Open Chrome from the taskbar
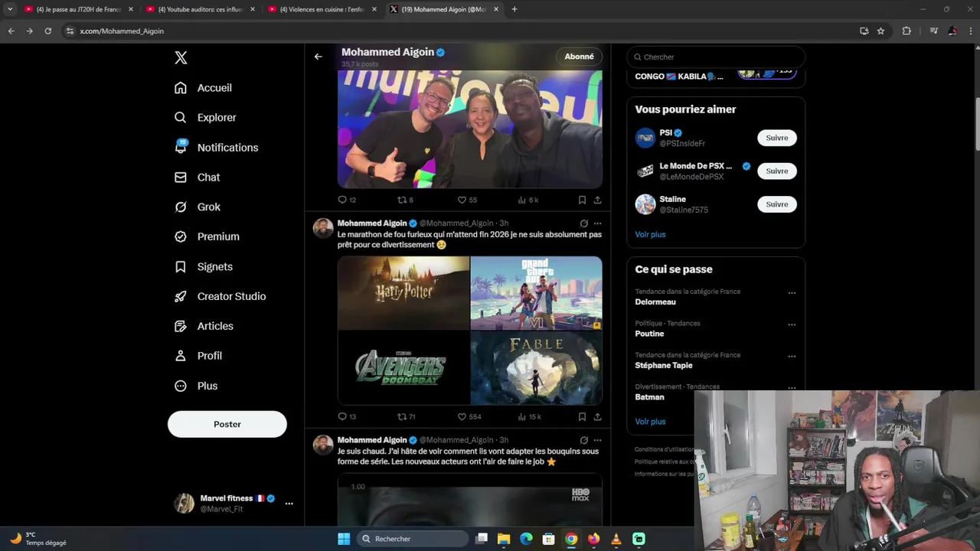The image size is (980, 551). pos(571,539)
